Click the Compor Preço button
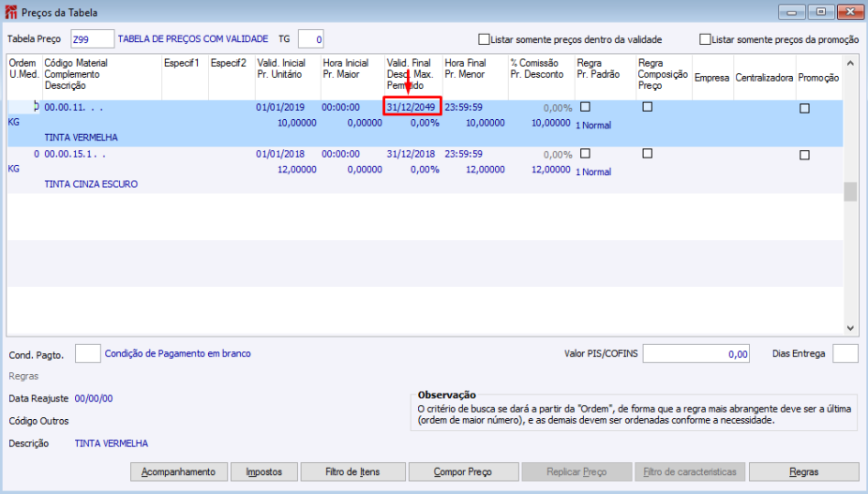 [x=463, y=472]
